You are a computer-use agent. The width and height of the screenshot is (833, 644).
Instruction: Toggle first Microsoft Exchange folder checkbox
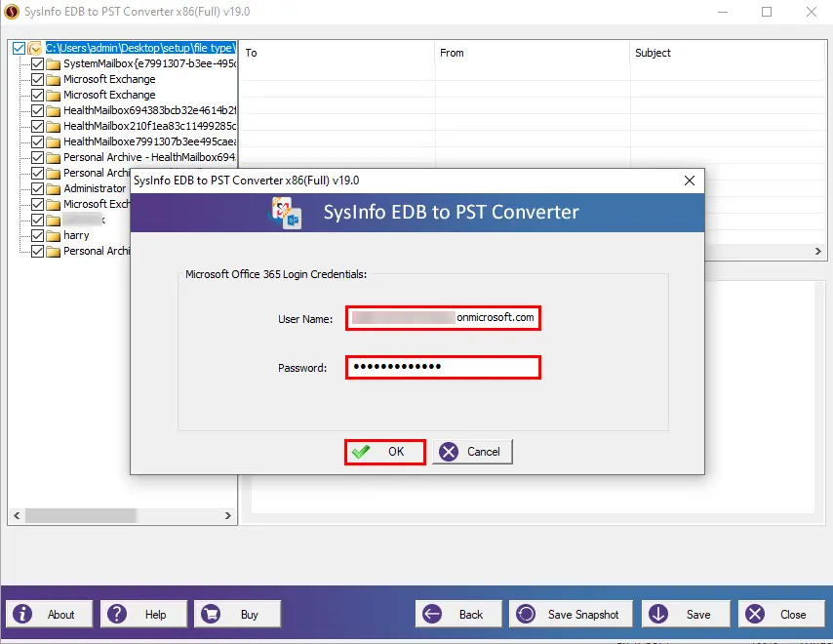tap(37, 80)
